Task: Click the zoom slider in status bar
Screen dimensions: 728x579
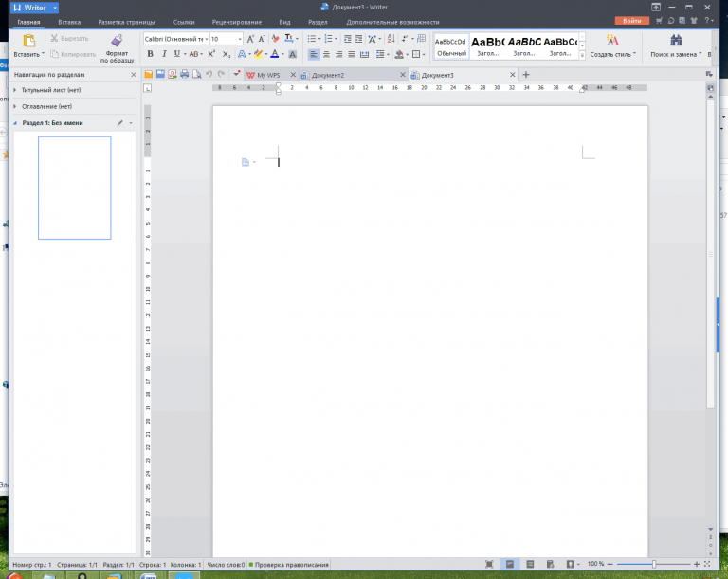Action: click(x=654, y=564)
